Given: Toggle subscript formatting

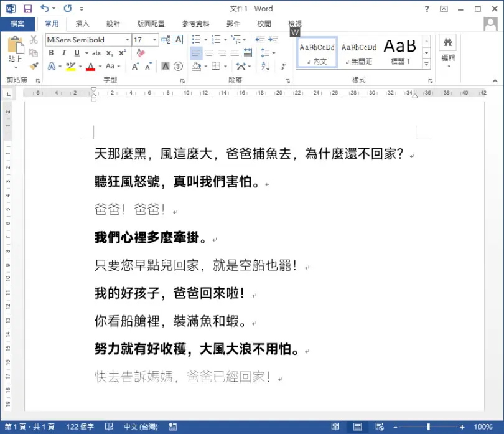Looking at the screenshot, I should tap(110, 53).
